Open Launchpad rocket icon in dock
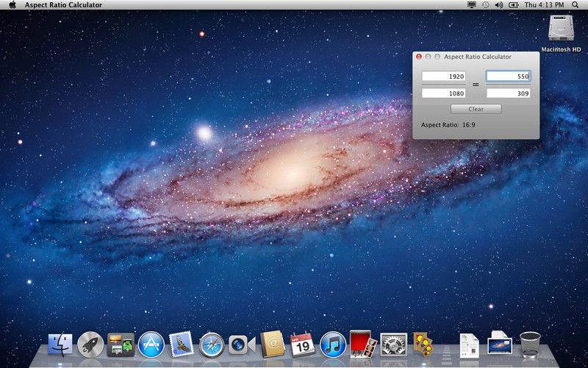 (90, 344)
